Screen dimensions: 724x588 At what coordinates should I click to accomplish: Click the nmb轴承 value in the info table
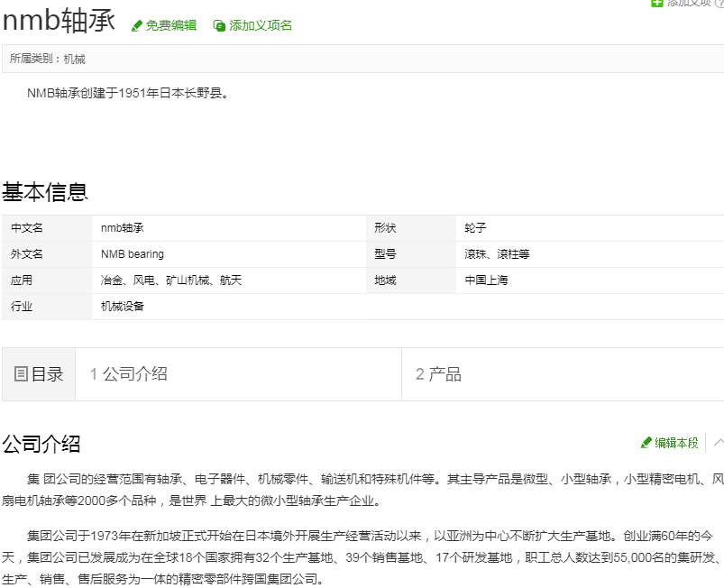click(x=123, y=228)
